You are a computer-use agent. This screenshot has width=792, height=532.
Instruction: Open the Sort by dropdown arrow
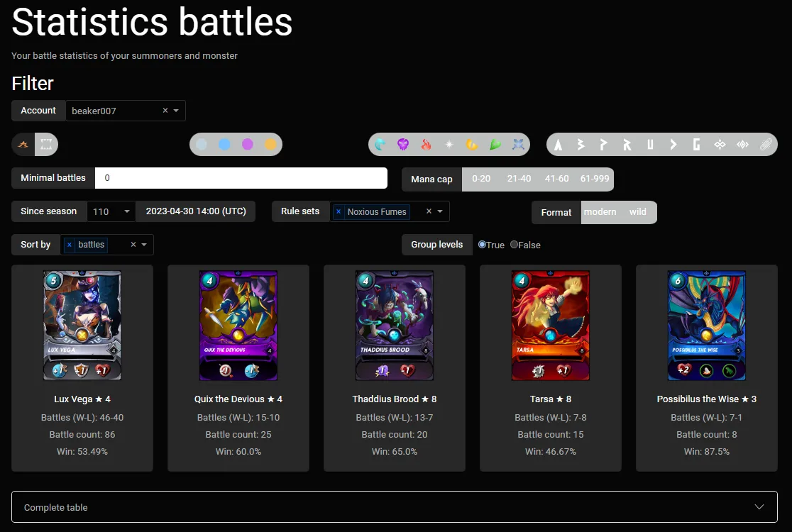click(145, 245)
